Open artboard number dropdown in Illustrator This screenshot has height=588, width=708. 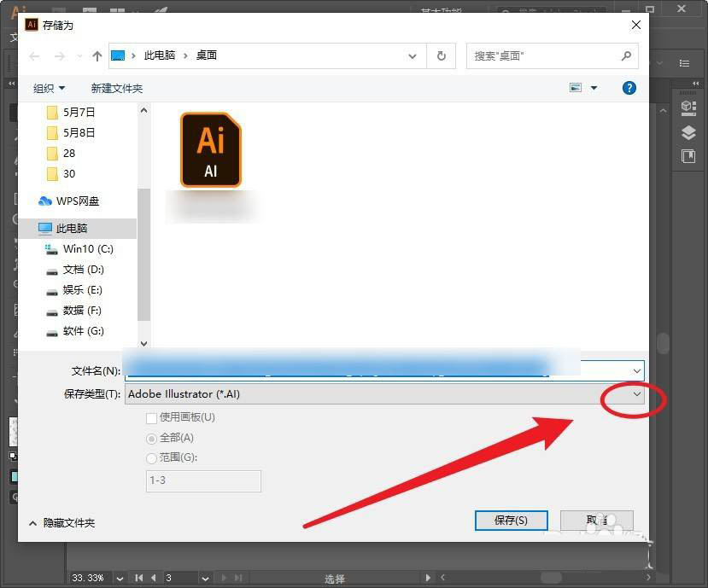click(x=205, y=578)
